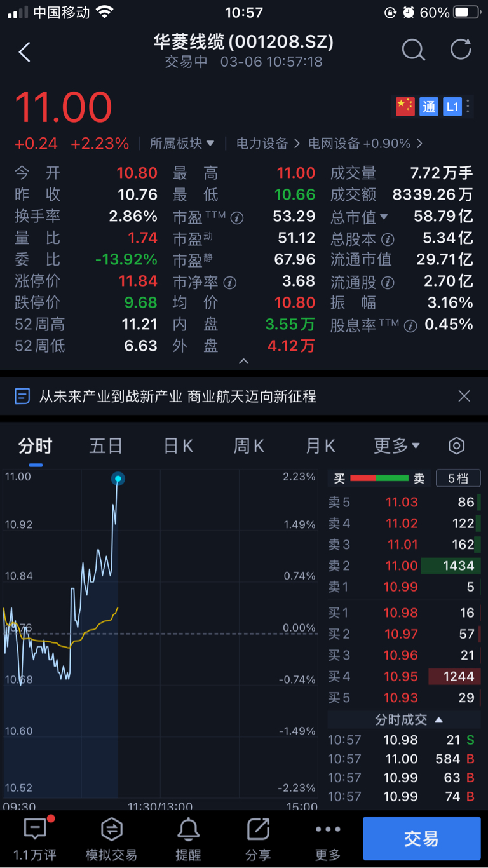Collapse 分时成交 tick list

coord(409,720)
